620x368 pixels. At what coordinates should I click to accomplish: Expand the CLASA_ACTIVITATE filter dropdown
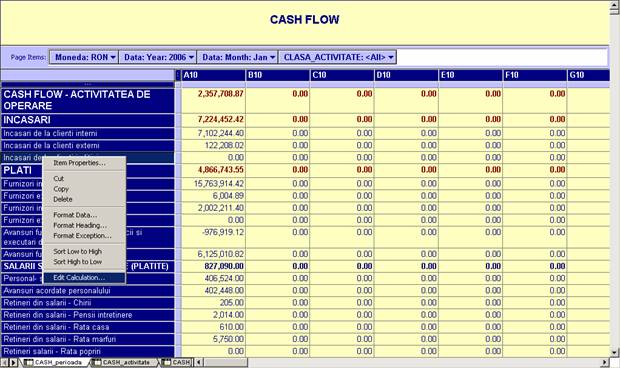pos(337,57)
